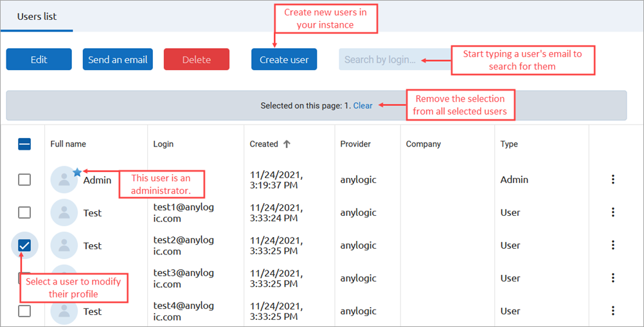The image size is (644, 327).
Task: Open the three-dot menu for Admin row
Action: (x=613, y=179)
